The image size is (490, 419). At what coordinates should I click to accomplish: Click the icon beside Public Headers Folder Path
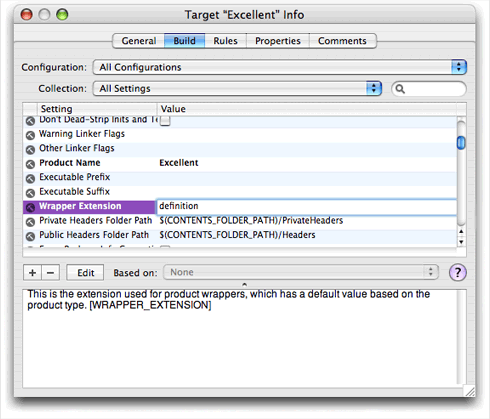[x=30, y=236]
